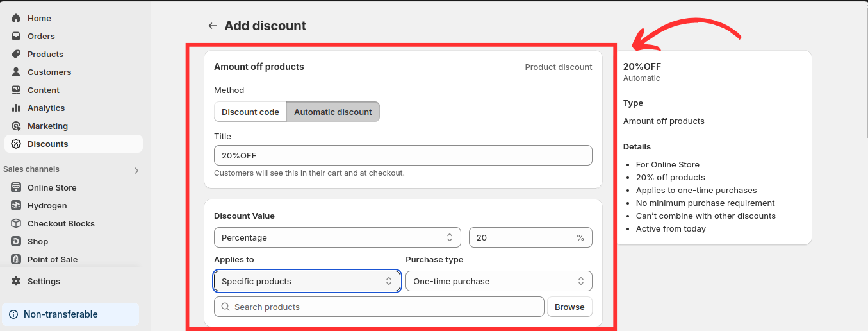Click the Settings gear icon

click(16, 281)
